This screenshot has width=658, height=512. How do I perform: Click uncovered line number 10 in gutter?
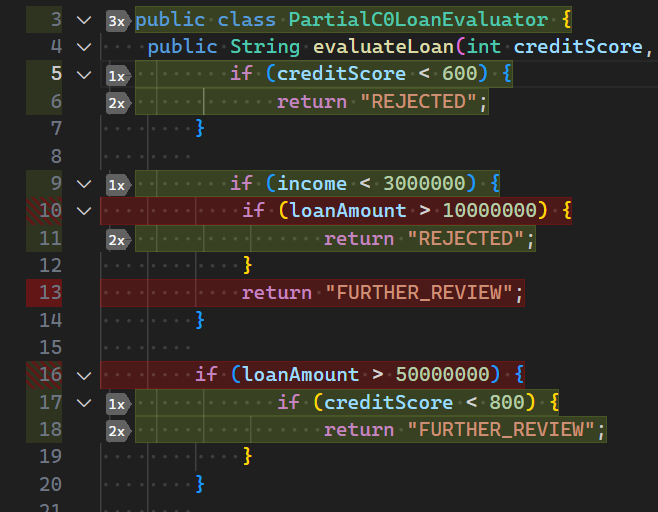[x=50, y=210]
